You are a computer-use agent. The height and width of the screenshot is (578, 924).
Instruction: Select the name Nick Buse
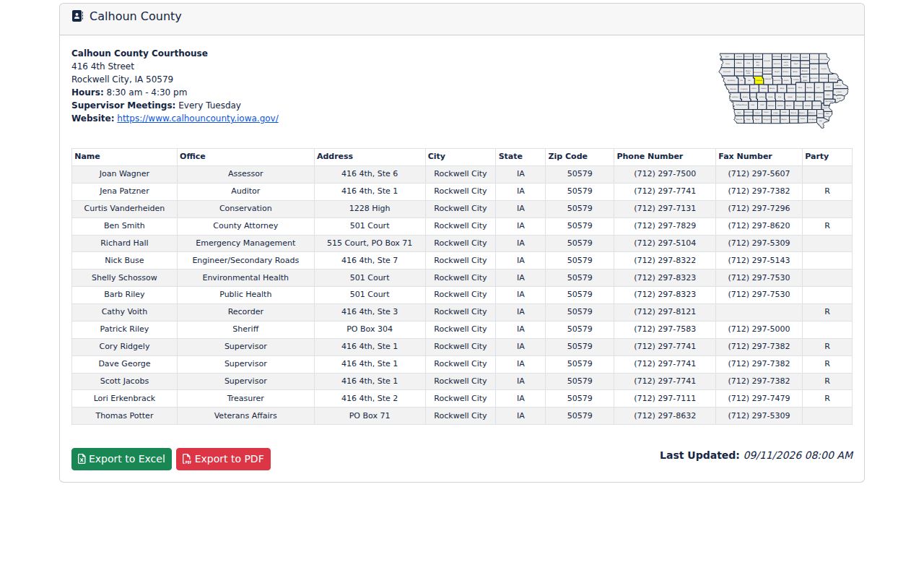tap(124, 261)
